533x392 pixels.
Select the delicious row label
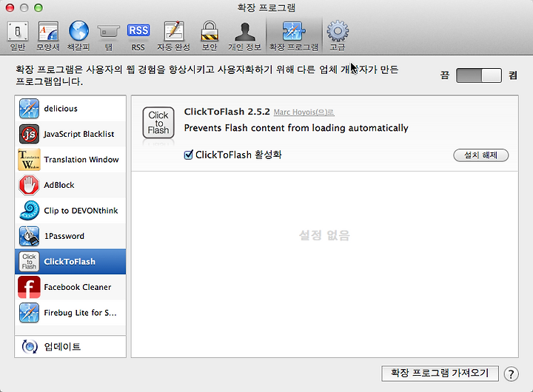click(61, 109)
